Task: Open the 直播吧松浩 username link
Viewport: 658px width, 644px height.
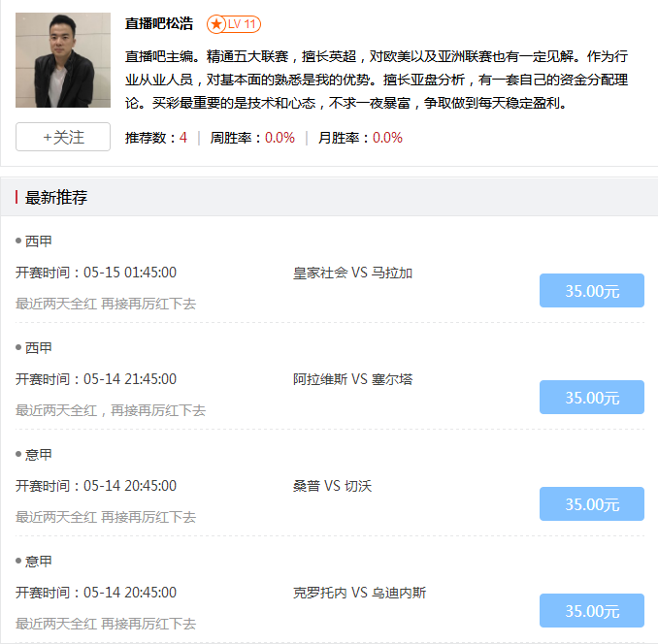Action: 159,23
